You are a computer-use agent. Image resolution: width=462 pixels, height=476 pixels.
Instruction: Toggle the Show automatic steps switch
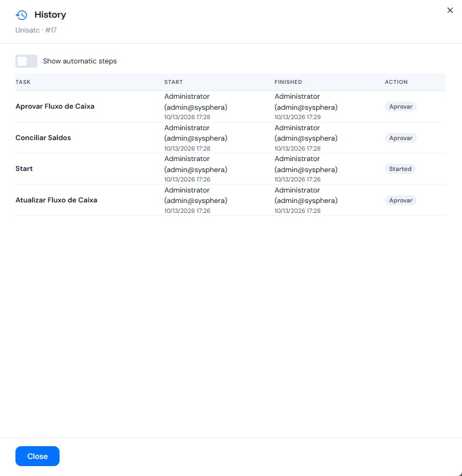(26, 61)
